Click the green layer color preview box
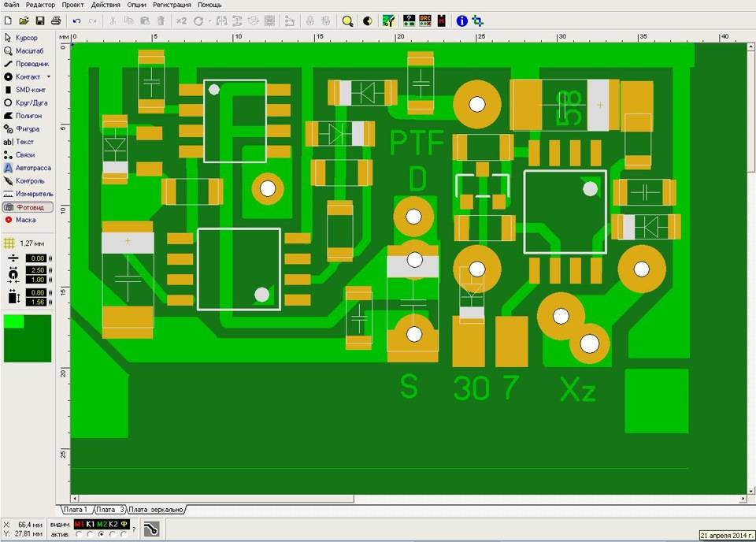Screen dimensions: 756x542 click(x=27, y=339)
